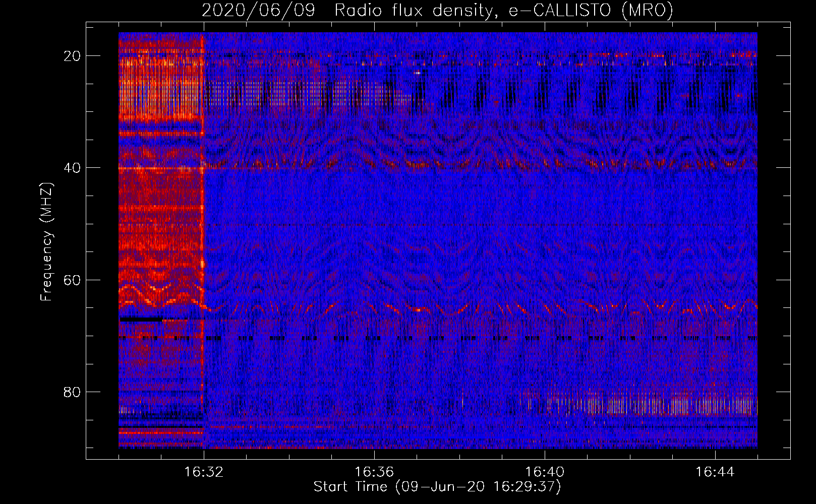Click the plot title '2020/06/09 Radio flux density'
Screen dimensions: 816x504
[437, 10]
